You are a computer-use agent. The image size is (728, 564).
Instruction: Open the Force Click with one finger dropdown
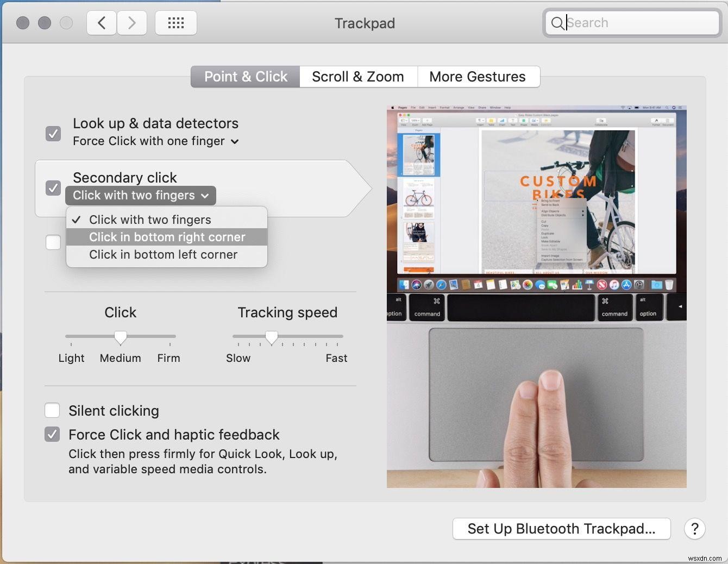[x=156, y=141]
